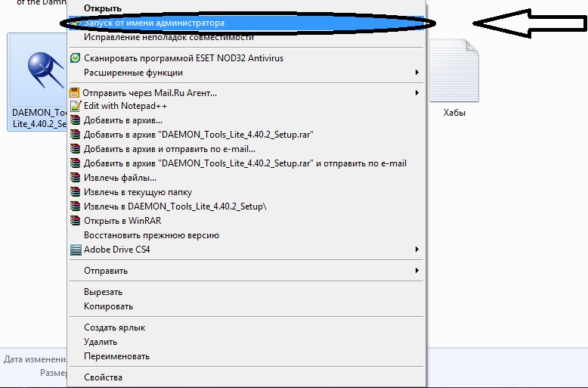Image resolution: width=588 pixels, height=388 pixels.
Task: Open Свойства from the context menu
Action: click(x=246, y=377)
